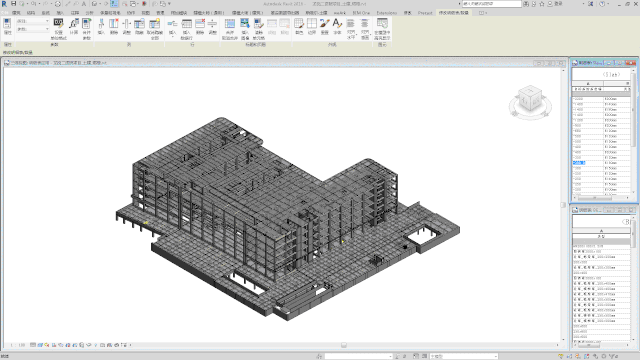Open the Format Unit icon showing 0.0
640x360 pixels.
click(58, 24)
